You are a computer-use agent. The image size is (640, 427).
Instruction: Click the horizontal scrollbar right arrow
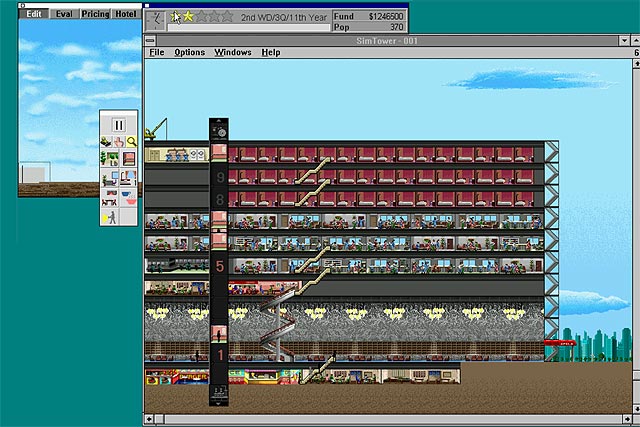tap(627, 419)
